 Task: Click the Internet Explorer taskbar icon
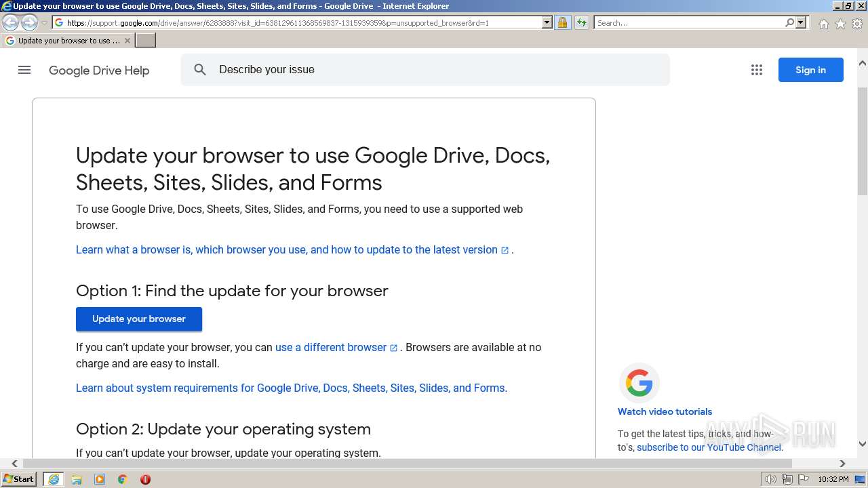[x=54, y=479]
